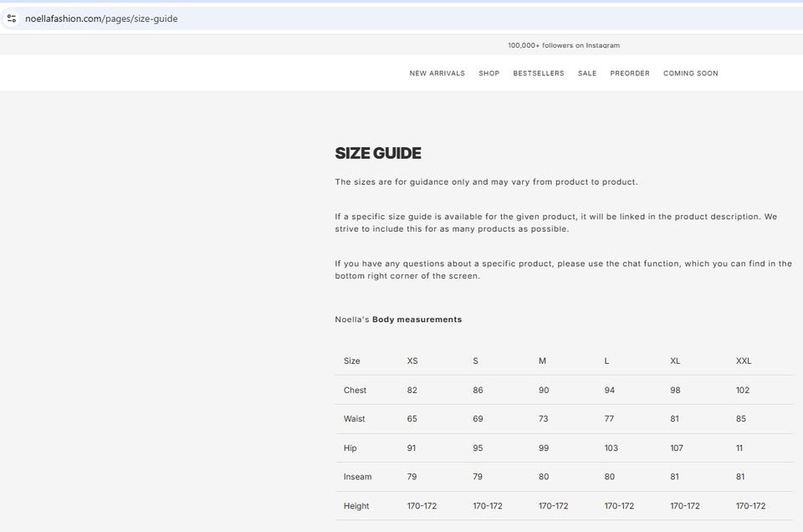Click the Waist row label
This screenshot has width=803, height=532.
(x=355, y=419)
